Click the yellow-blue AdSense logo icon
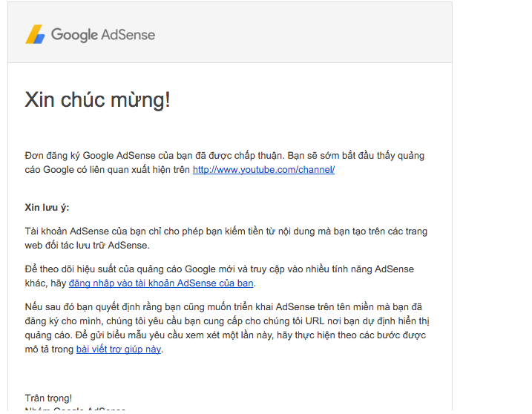 click(x=35, y=35)
